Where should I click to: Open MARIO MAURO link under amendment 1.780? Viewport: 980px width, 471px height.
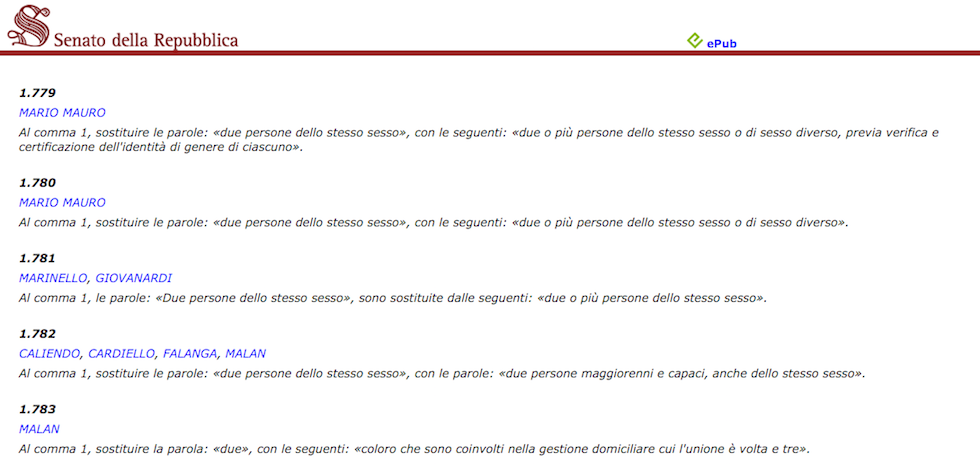click(62, 203)
